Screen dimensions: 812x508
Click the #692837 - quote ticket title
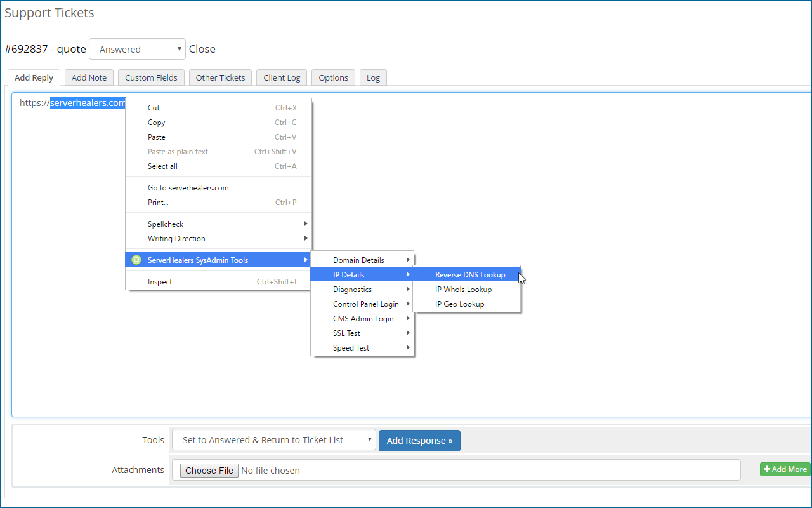click(45, 49)
